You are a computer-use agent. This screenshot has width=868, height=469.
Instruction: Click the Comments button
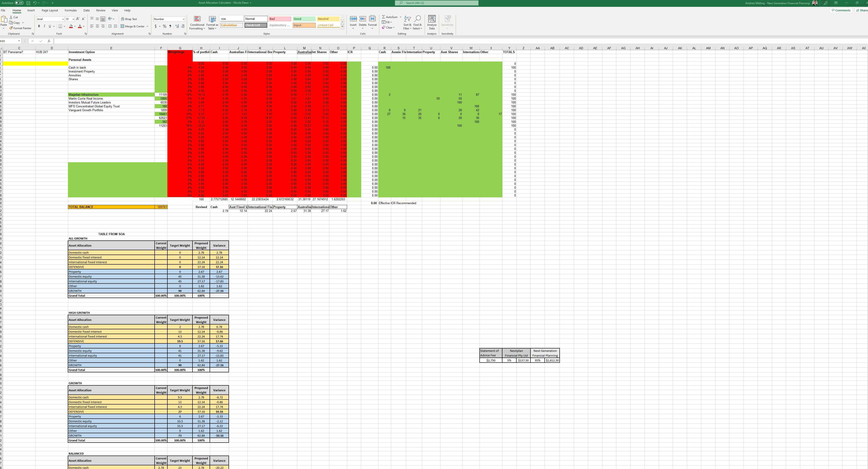[841, 10]
